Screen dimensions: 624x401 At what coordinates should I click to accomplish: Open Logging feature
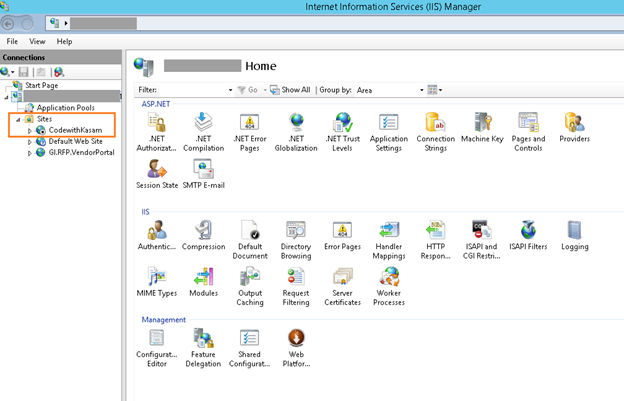575,236
